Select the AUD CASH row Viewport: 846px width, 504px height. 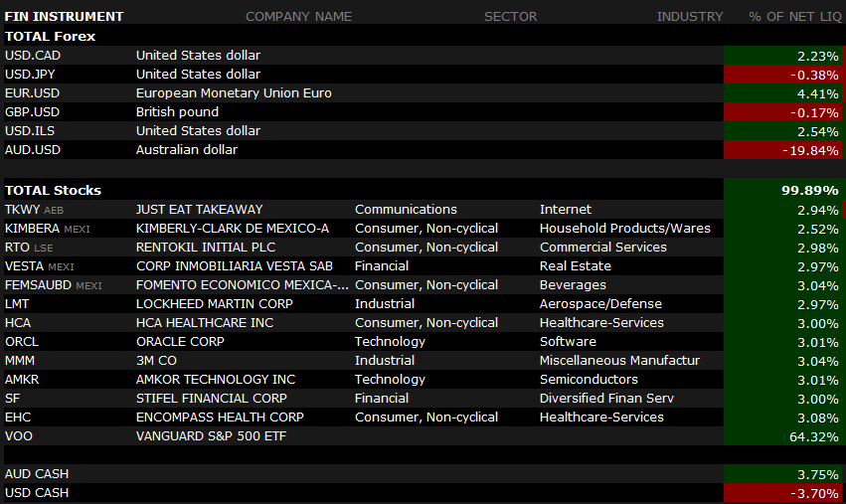click(x=423, y=474)
